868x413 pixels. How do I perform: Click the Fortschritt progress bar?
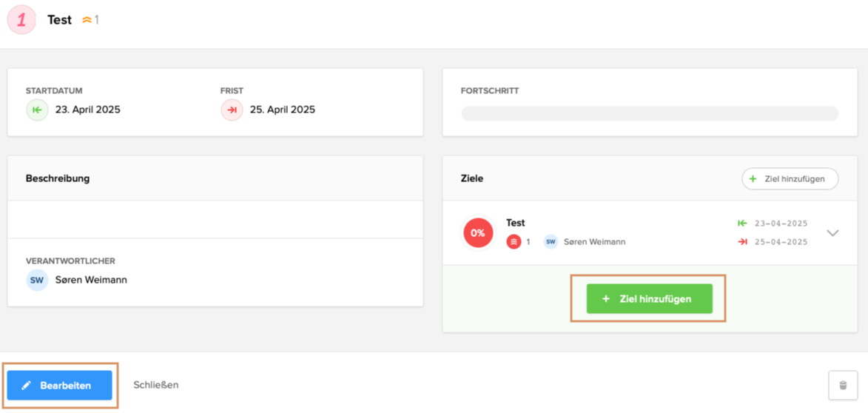tap(649, 113)
